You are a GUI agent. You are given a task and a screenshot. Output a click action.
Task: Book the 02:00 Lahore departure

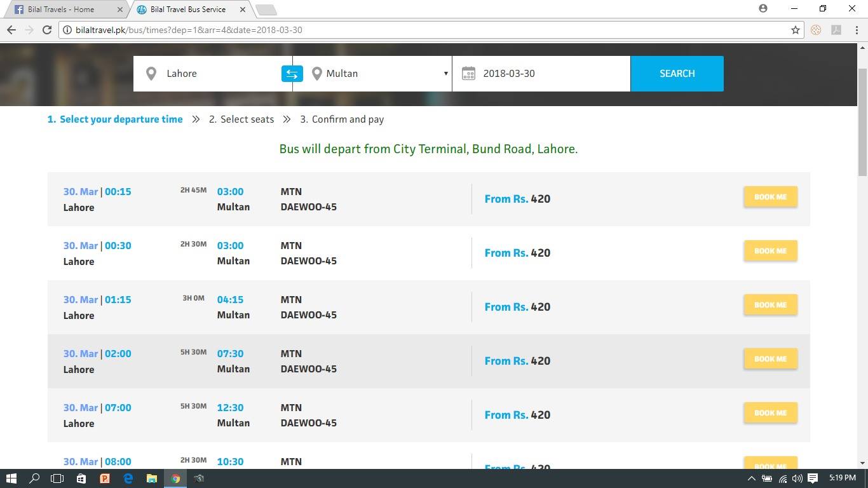[770, 359]
